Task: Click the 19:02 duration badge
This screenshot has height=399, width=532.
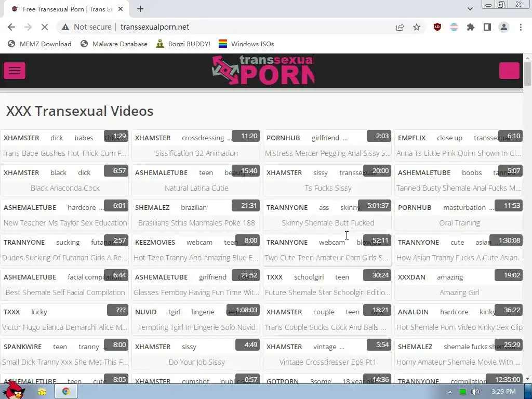Action: pos(508,275)
